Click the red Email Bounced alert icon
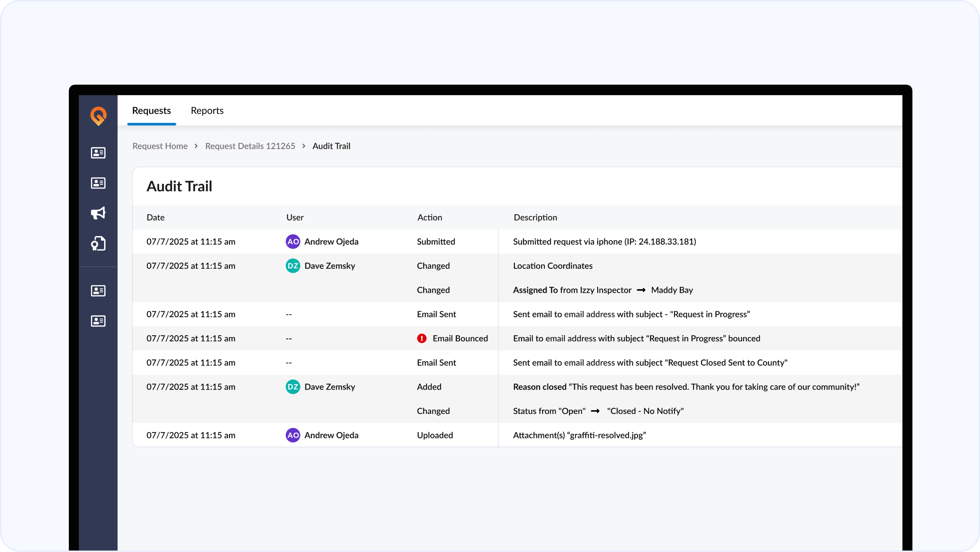The height and width of the screenshot is (552, 980). pos(422,338)
